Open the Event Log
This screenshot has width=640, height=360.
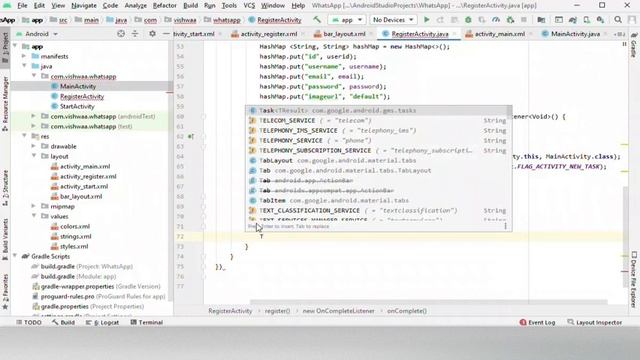537,322
